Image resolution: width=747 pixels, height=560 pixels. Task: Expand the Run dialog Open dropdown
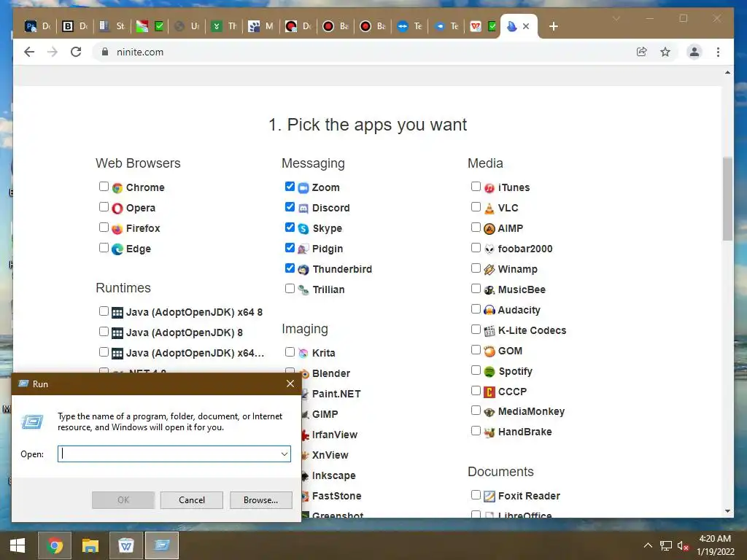click(285, 454)
